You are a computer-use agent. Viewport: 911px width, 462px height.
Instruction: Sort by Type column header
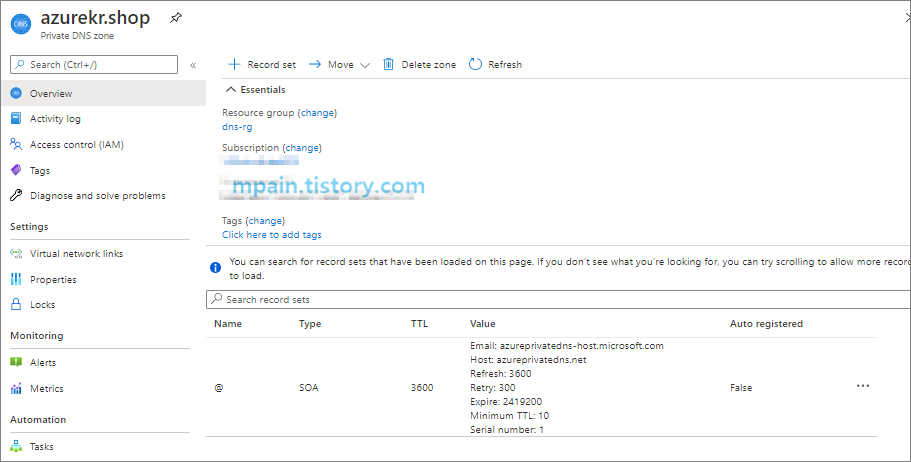310,324
